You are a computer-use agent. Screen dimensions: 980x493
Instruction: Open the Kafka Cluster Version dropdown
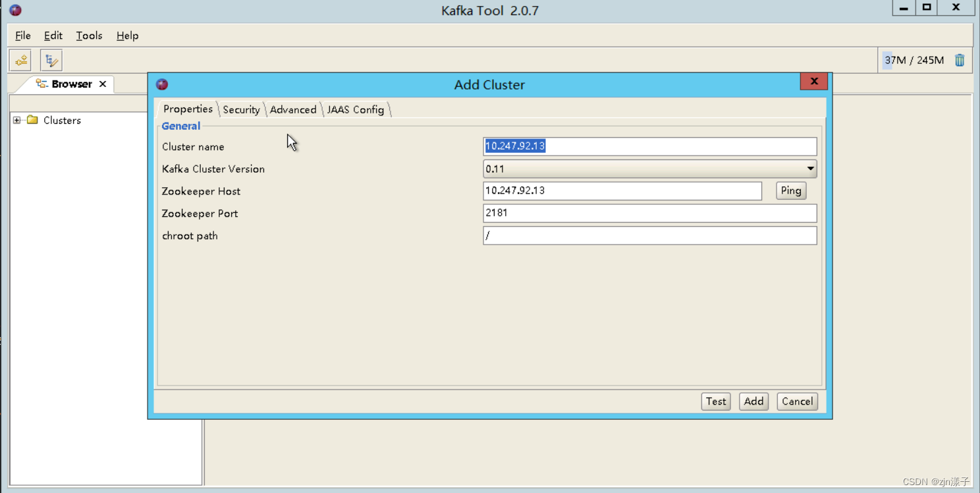pyautogui.click(x=650, y=169)
